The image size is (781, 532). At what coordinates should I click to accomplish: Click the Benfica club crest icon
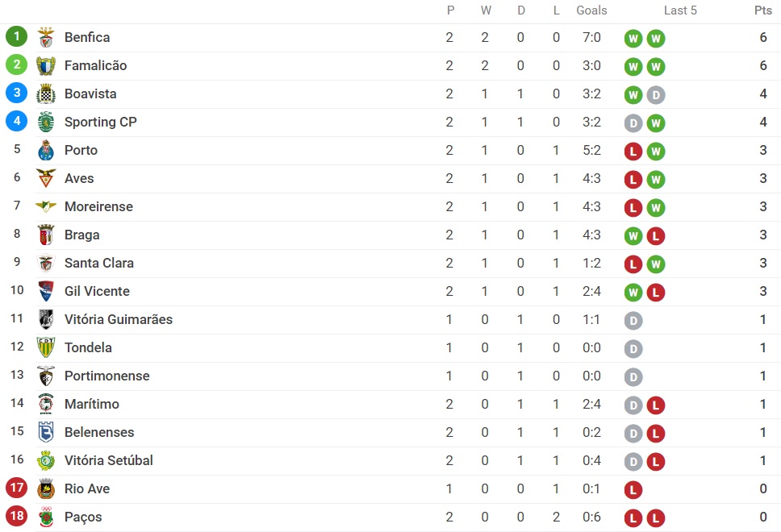point(46,37)
